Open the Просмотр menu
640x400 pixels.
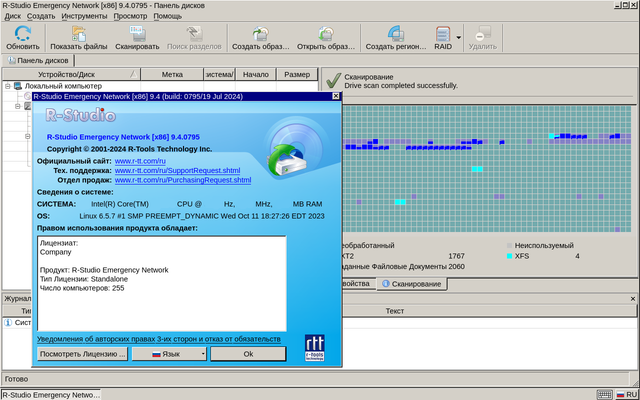pyautogui.click(x=130, y=16)
